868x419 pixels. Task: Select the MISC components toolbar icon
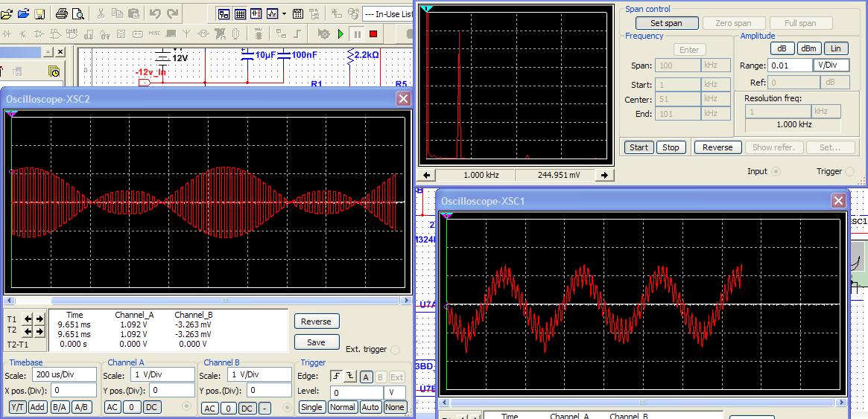point(154,33)
